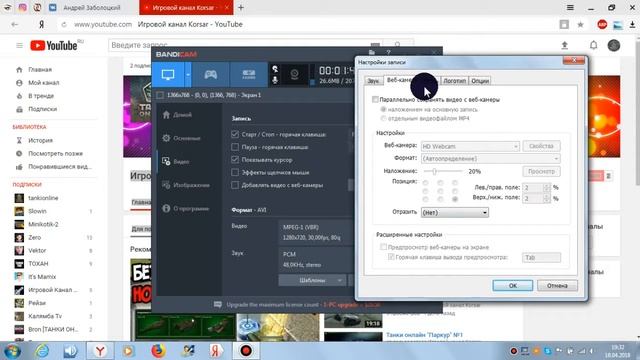Open the Изображения section in Bandicam sidebar
This screenshot has height=360, width=640.
coord(186,185)
